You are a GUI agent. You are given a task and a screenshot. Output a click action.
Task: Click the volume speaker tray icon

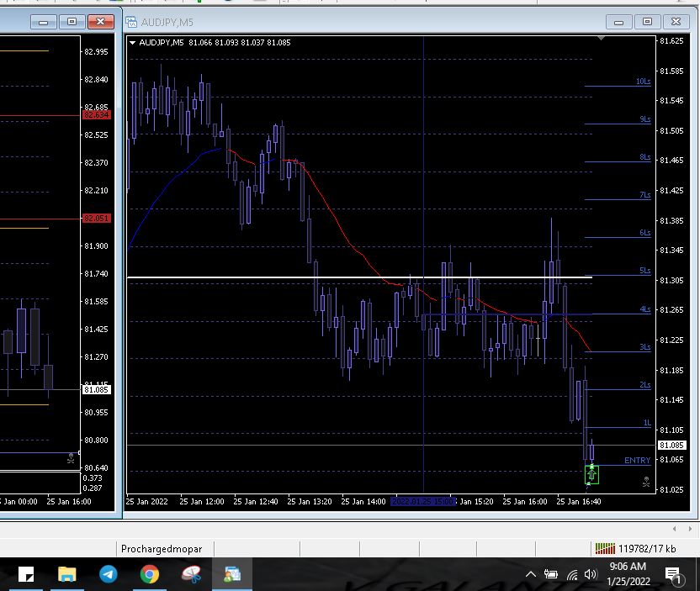pos(591,574)
